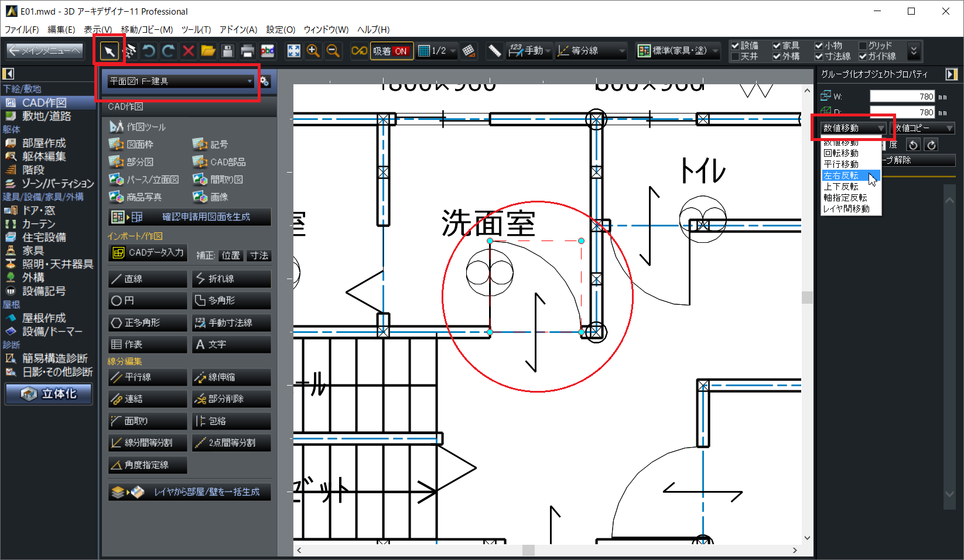Click the printer icon
This screenshot has width=964, height=560.
pos(247,51)
